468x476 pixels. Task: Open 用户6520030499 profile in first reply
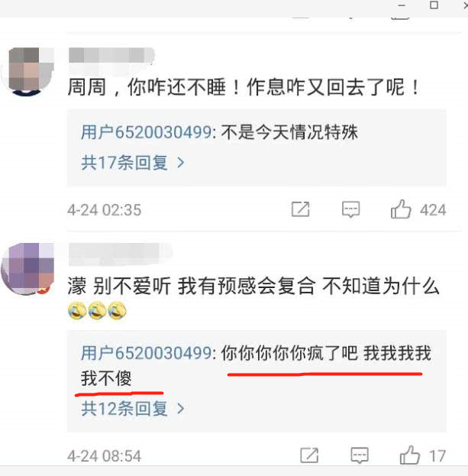pyautogui.click(x=146, y=132)
